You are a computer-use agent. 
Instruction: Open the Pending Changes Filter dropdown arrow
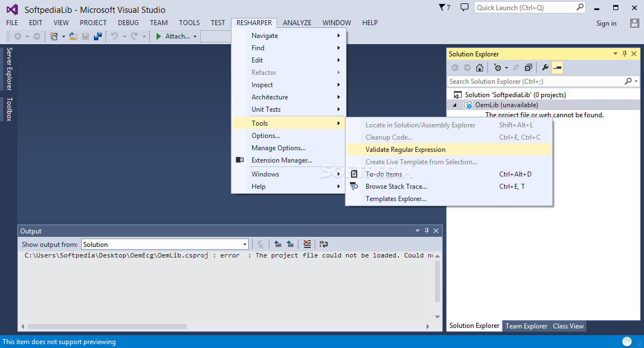[506, 68]
